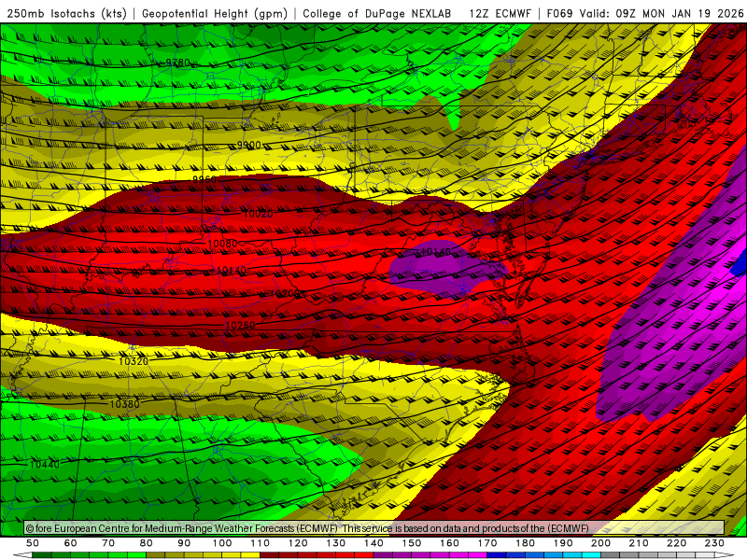This screenshot has height=560, width=747.
Task: Click the 70 knot legend value
Action: click(108, 543)
